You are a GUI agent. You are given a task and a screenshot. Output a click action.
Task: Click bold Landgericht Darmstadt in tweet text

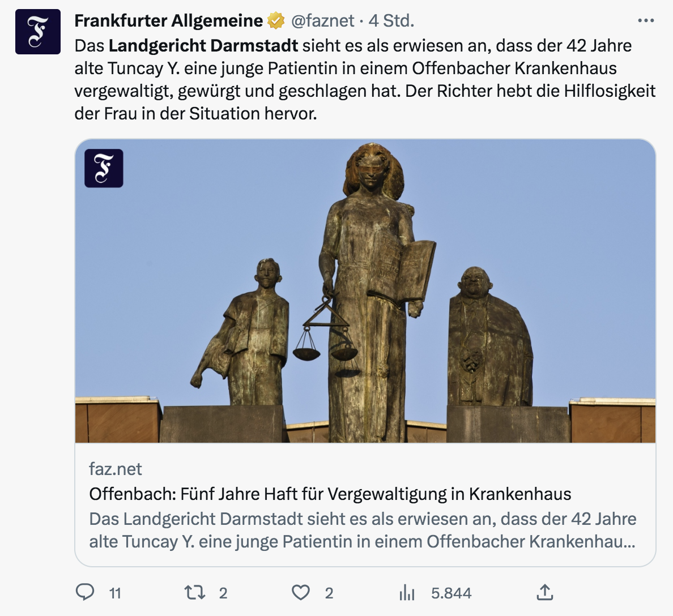[x=203, y=45]
